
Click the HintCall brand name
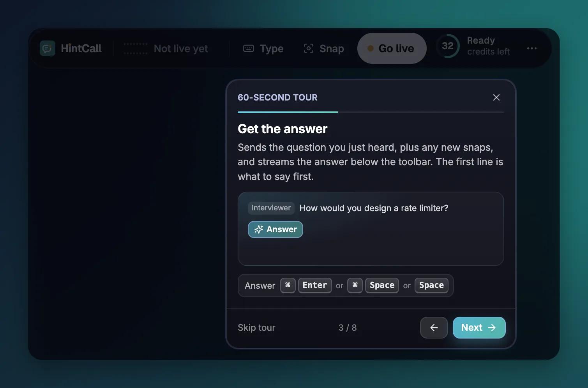tap(81, 48)
